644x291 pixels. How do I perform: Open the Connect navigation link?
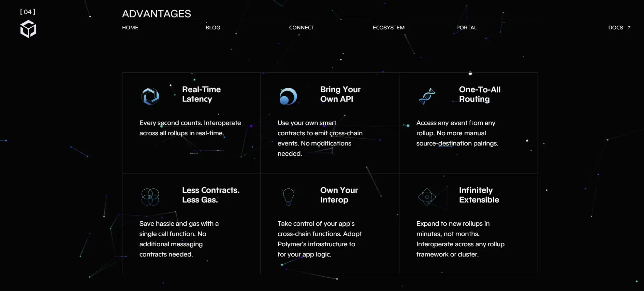(x=302, y=28)
